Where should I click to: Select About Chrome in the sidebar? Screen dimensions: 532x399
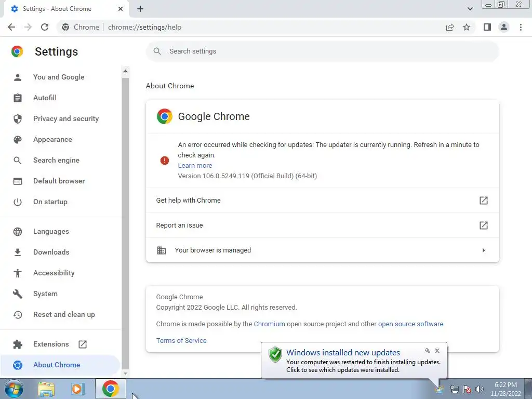click(x=60, y=365)
